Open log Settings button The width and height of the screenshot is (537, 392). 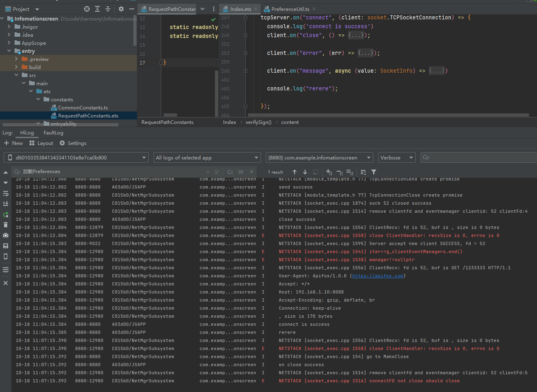[x=73, y=143]
